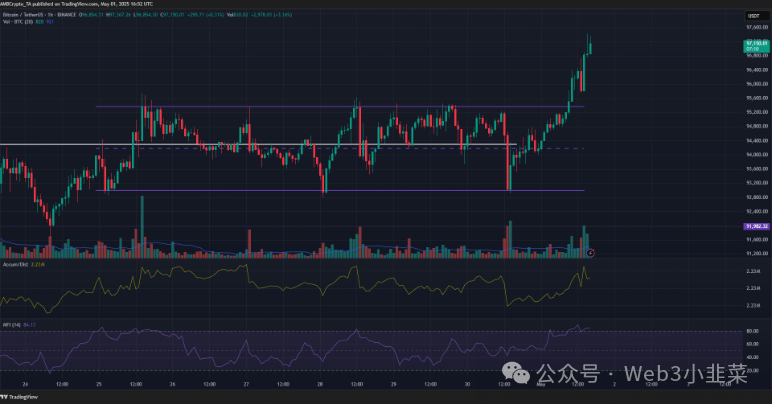Click the upper purple resistance line
This screenshot has height=404, width=772.
(x=300, y=106)
